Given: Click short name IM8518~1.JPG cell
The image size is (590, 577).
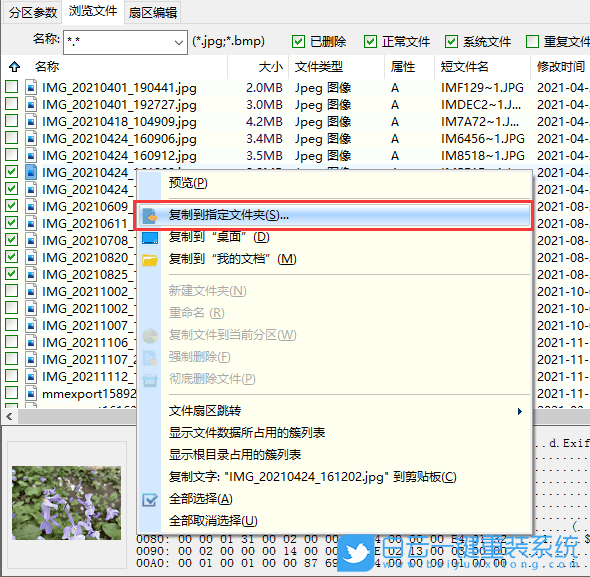Looking at the screenshot, I should point(483,156).
